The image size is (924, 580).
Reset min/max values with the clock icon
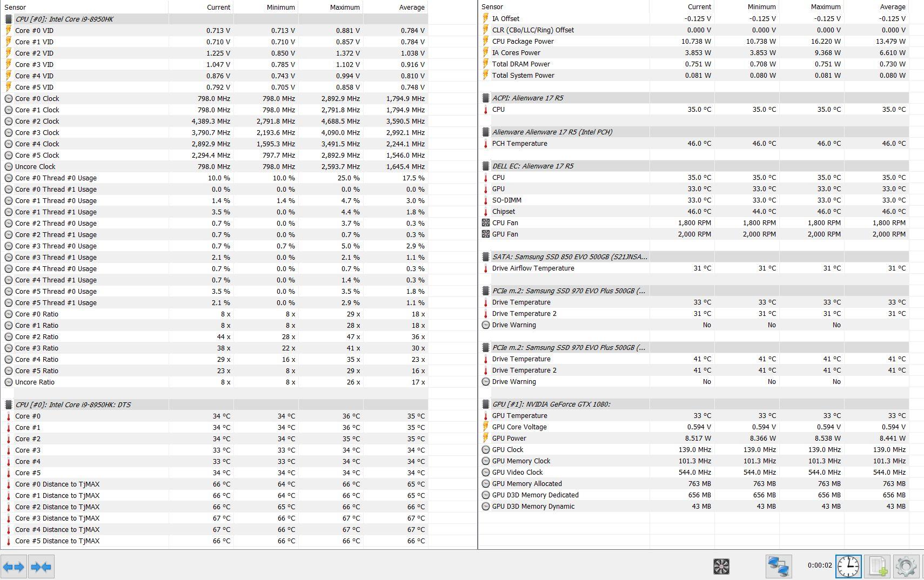point(848,566)
